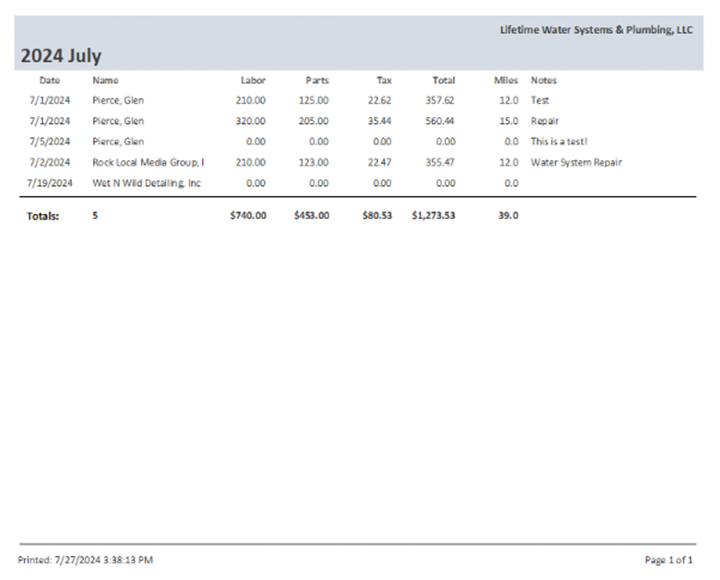
Task: Select the 560.44 total amount
Action: pos(439,121)
